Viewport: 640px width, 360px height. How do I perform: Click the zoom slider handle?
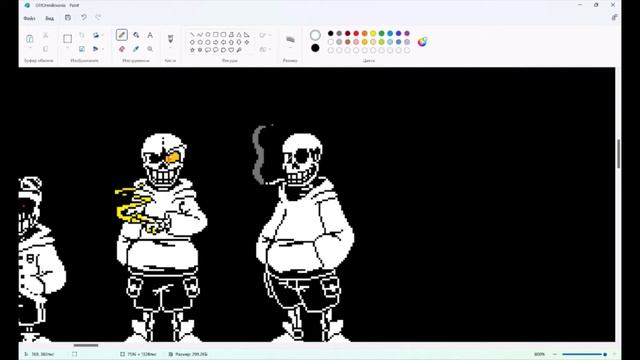[x=605, y=354]
